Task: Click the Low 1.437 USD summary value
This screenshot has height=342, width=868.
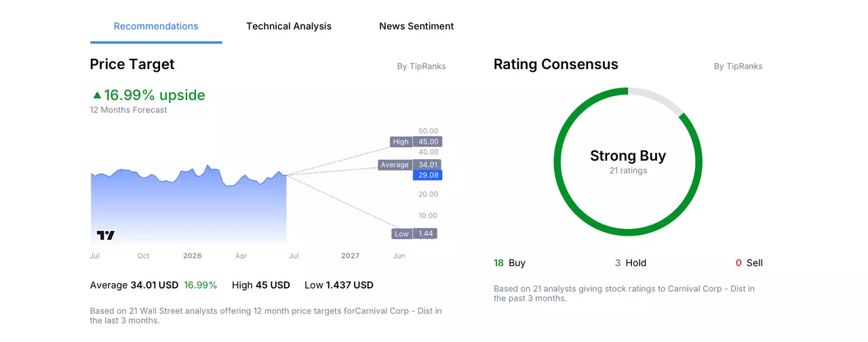Action: tap(339, 285)
